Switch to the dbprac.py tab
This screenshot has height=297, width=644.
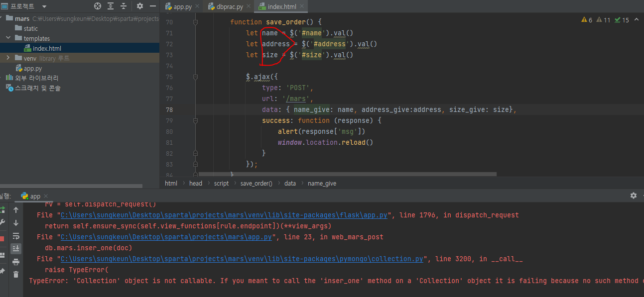(x=230, y=6)
